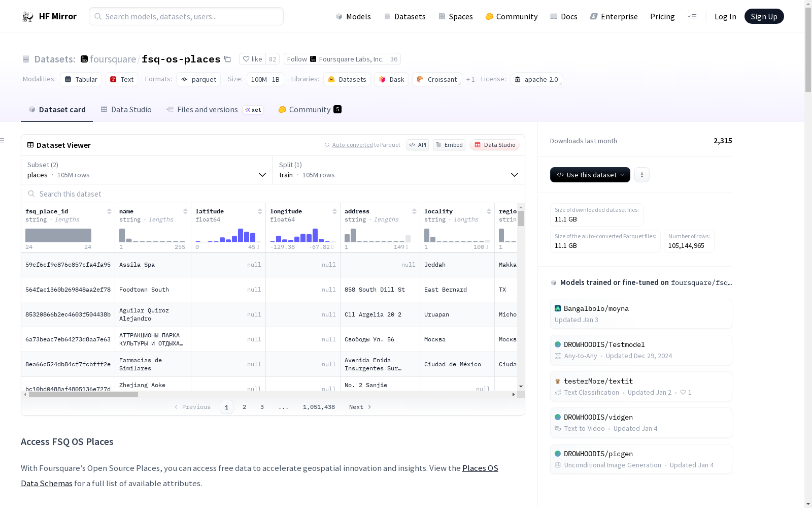The height and width of the screenshot is (508, 812).
Task: Sort the name column
Action: pos(185,211)
